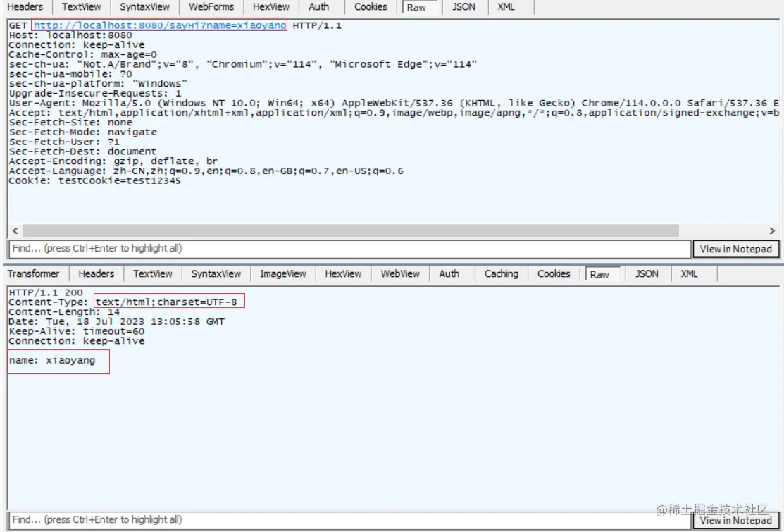
Task: Open the Caching tab
Action: tap(501, 274)
